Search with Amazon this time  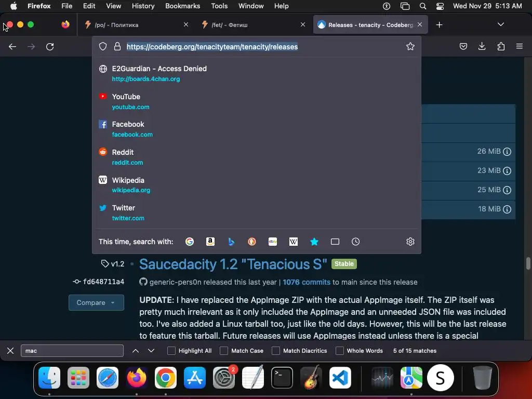point(210,242)
